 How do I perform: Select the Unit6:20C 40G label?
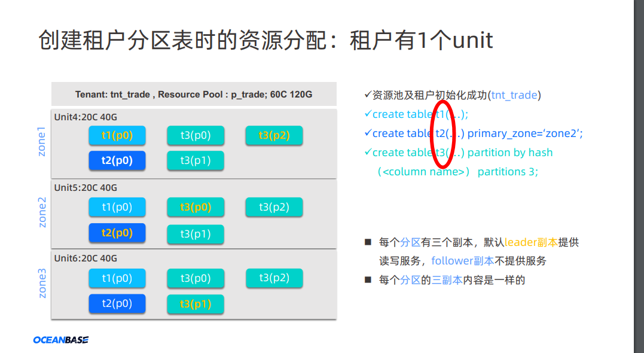coord(86,258)
